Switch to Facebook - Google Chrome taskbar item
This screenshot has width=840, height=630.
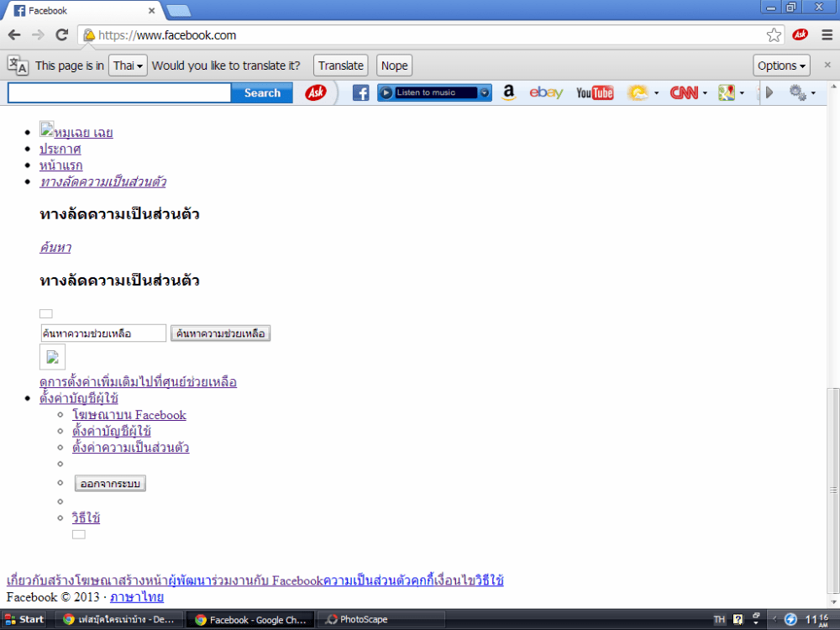click(250, 619)
